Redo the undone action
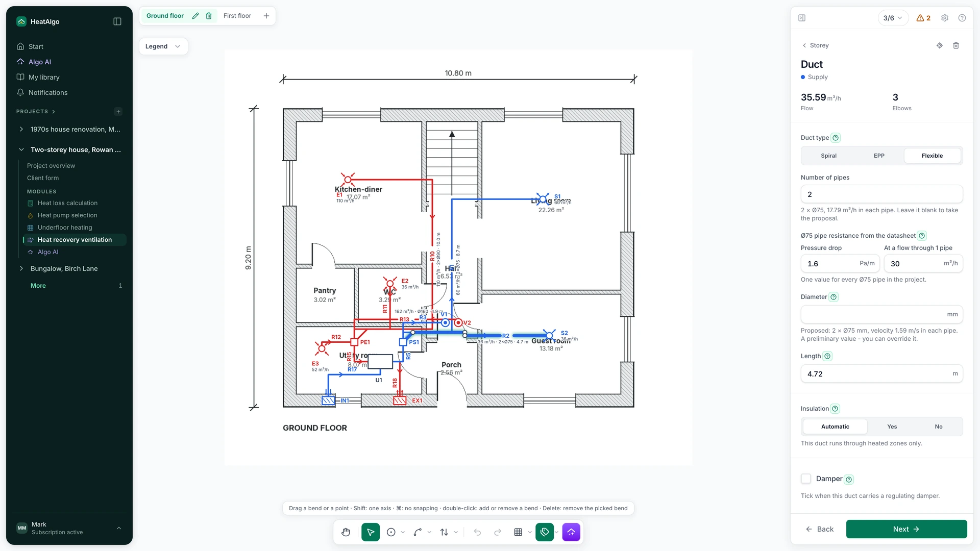 tap(498, 532)
